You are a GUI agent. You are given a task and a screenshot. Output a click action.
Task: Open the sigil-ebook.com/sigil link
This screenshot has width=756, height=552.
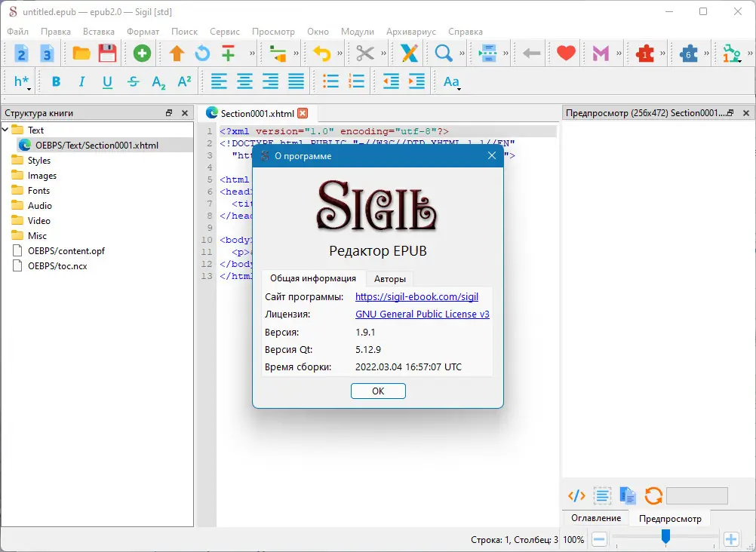click(x=416, y=296)
